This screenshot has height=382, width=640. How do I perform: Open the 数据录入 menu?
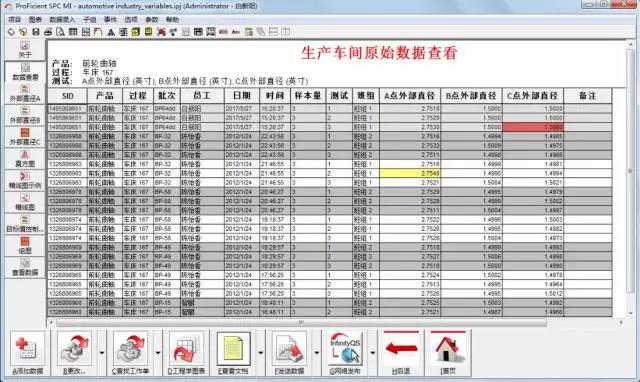[x=62, y=20]
